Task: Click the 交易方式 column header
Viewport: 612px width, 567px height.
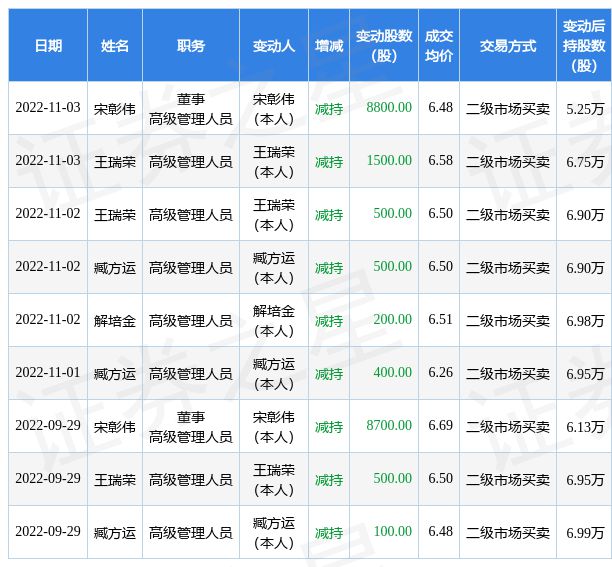Action: (508, 46)
